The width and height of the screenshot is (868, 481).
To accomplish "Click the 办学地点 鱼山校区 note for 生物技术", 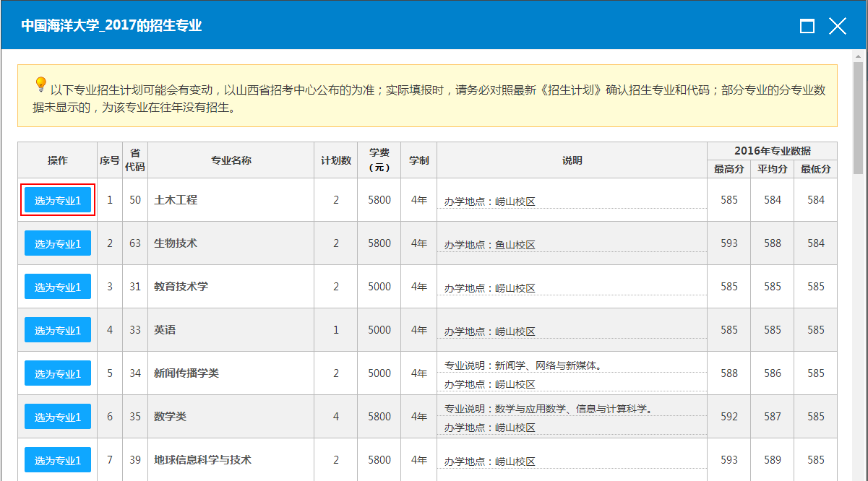I will [489, 245].
